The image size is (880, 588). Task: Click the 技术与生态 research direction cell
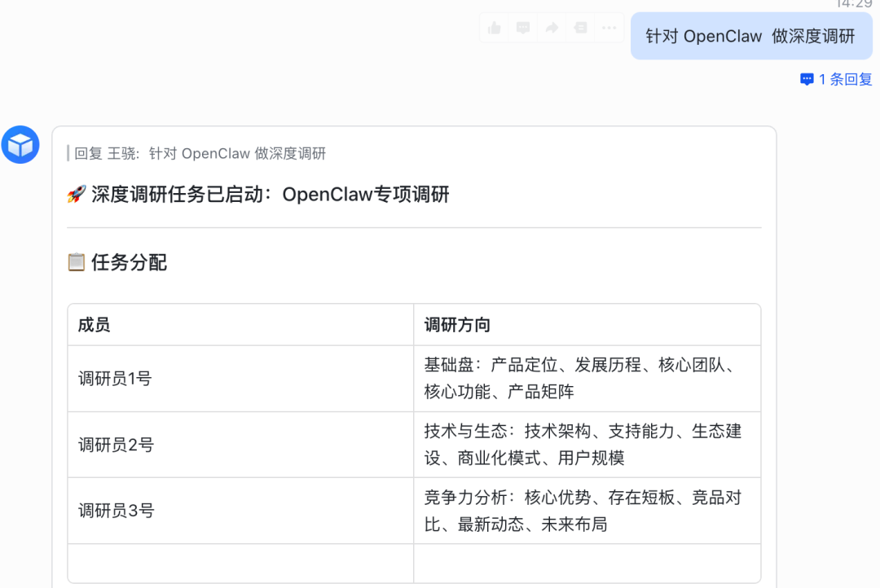[x=582, y=444]
